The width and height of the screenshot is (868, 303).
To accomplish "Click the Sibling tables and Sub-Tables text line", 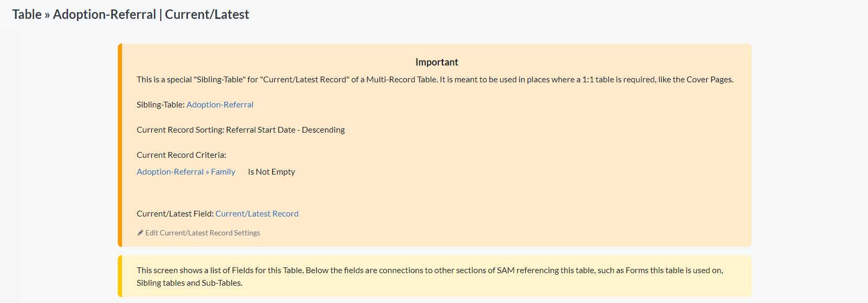I will coord(190,283).
